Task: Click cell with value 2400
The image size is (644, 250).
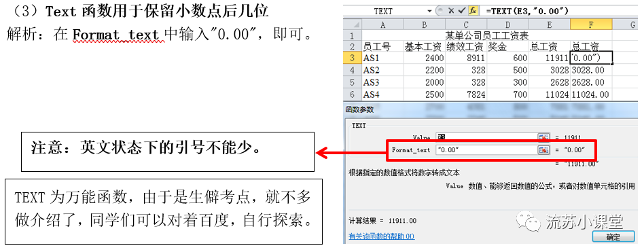Action: point(425,58)
